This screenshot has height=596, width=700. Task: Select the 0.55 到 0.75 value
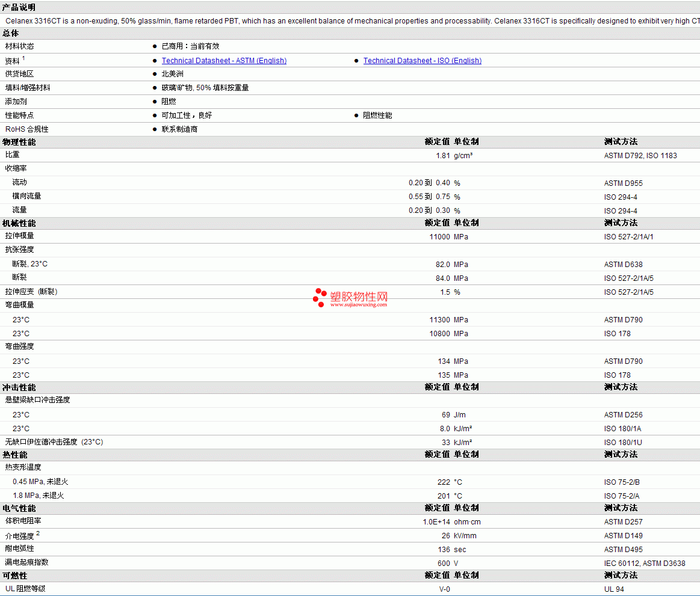[x=429, y=197]
